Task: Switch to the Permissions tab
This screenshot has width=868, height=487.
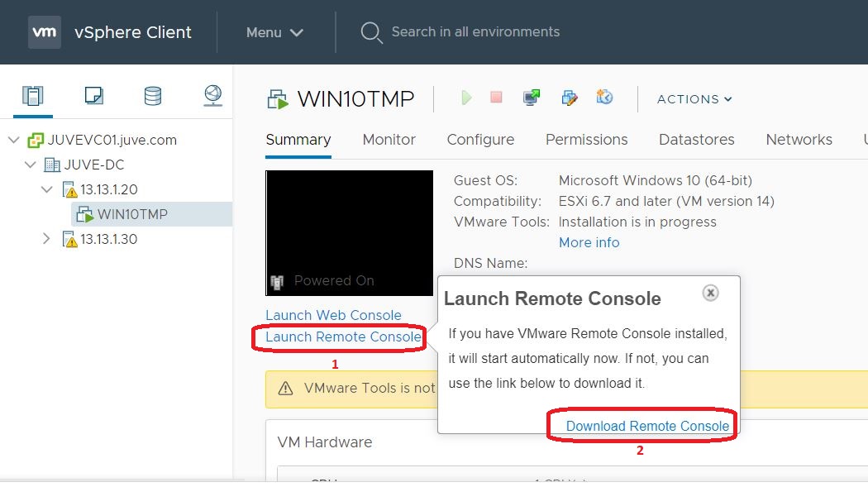Action: (x=587, y=140)
